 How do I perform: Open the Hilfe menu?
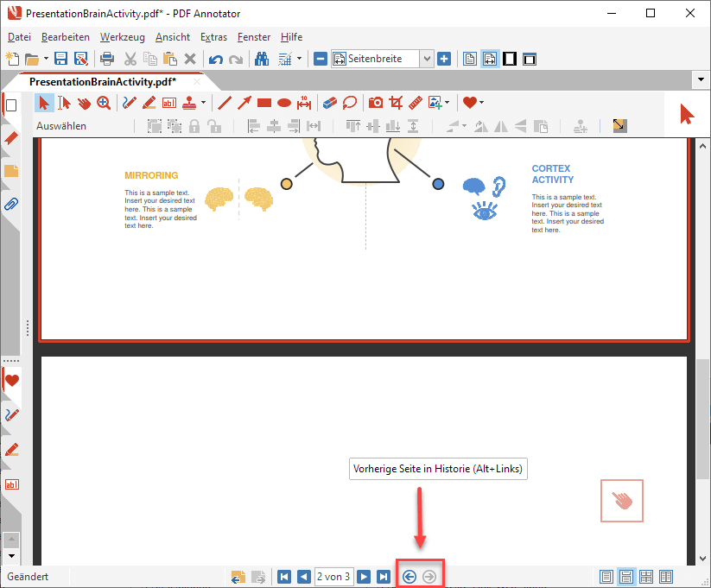pyautogui.click(x=291, y=37)
